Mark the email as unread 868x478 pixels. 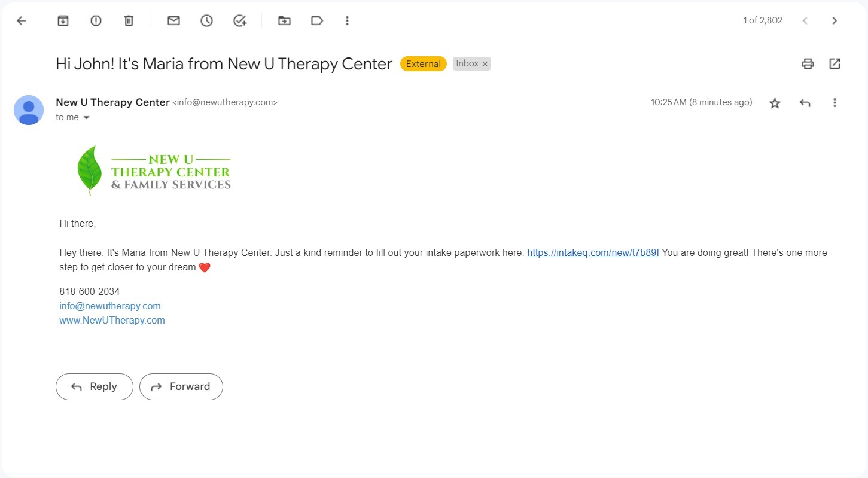(173, 21)
